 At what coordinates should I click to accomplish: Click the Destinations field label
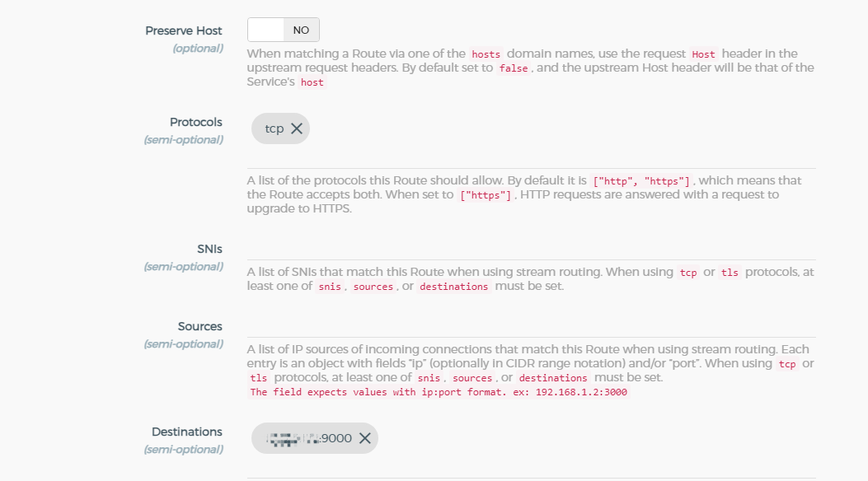coord(187,432)
